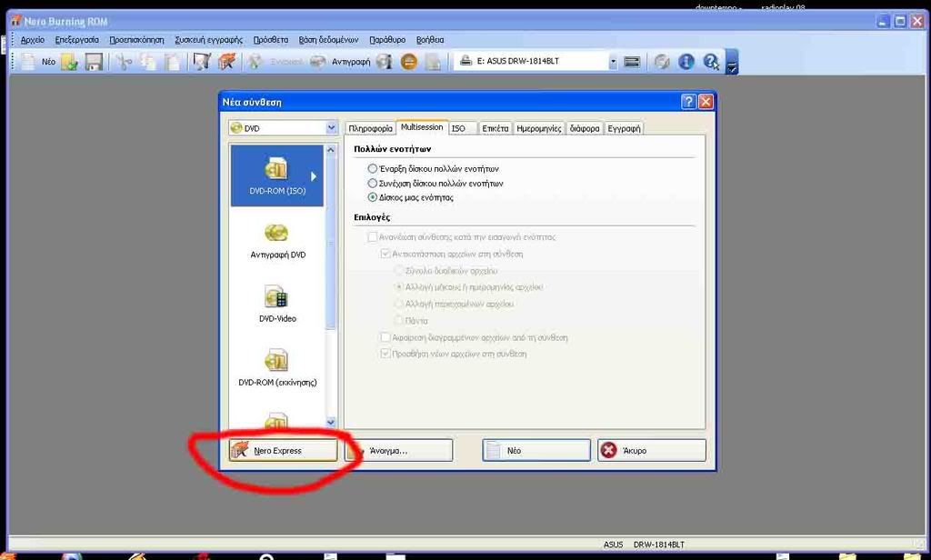Click the Αντιγραφή disc copy toolbar button
Image resolution: width=931 pixels, height=560 pixels.
[x=342, y=61]
